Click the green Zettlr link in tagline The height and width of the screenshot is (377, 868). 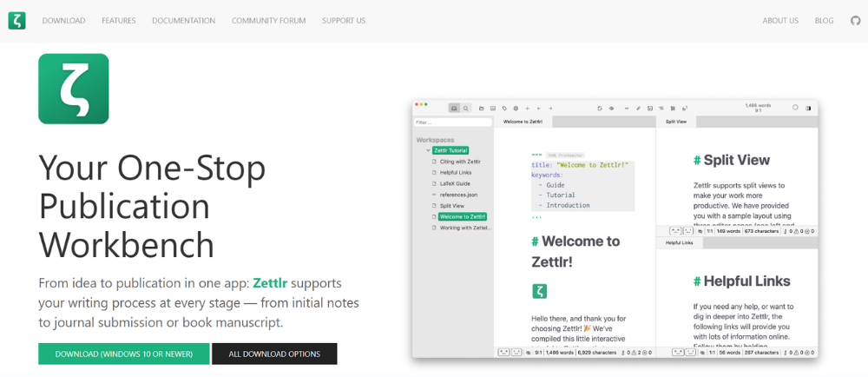[x=270, y=283]
